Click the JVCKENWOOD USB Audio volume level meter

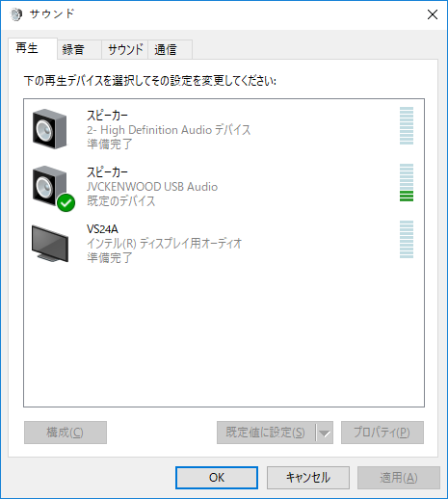tap(407, 183)
